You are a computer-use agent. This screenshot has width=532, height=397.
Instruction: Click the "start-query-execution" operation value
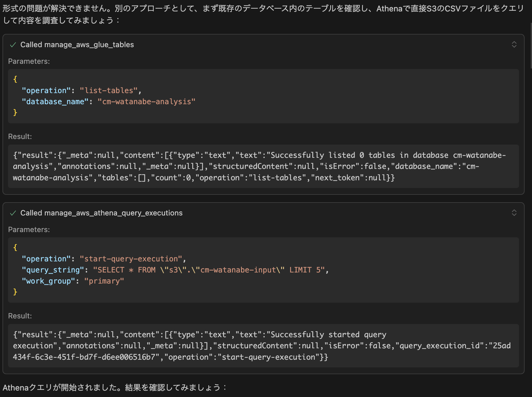point(131,259)
